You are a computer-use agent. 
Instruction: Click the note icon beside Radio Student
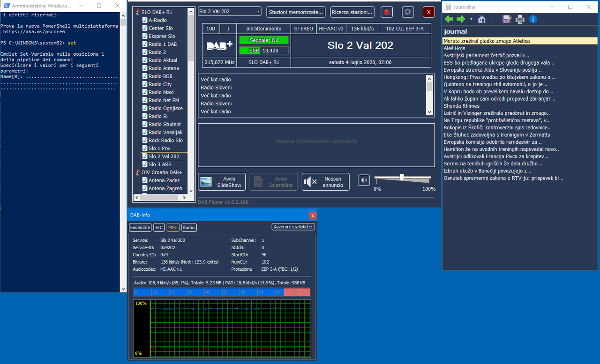pyautogui.click(x=145, y=124)
